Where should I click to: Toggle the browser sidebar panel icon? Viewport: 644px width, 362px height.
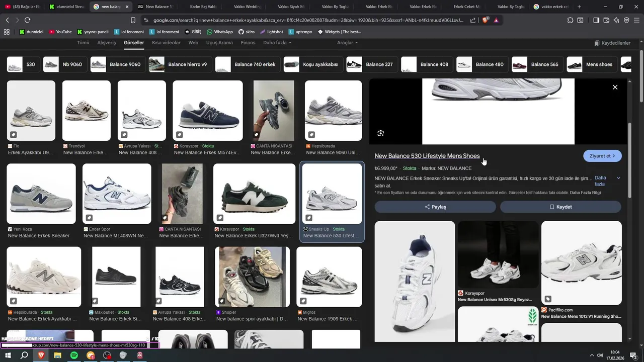click(596, 20)
